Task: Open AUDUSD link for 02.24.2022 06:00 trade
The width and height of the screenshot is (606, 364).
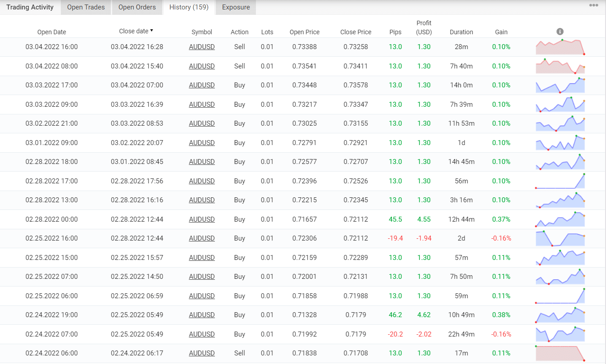Action: tap(202, 353)
